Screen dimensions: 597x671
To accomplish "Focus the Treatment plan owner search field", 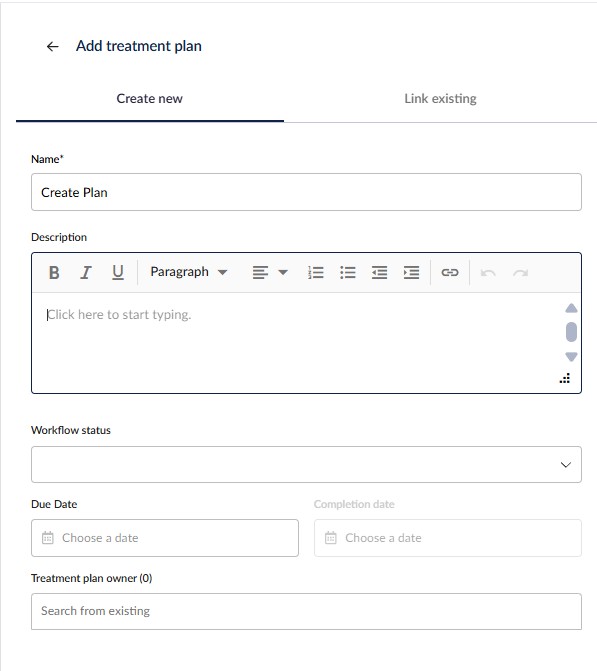I will coord(306,611).
